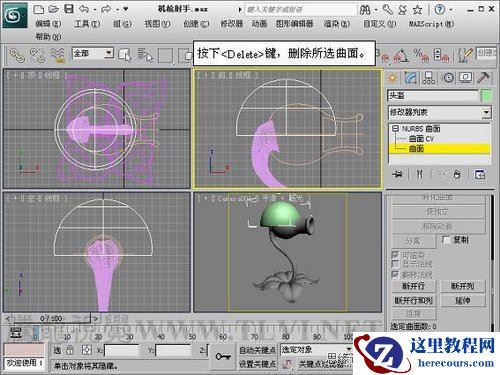Screen dimensions: 500x375
Task: Open Select by Name list tool
Action: point(145,55)
